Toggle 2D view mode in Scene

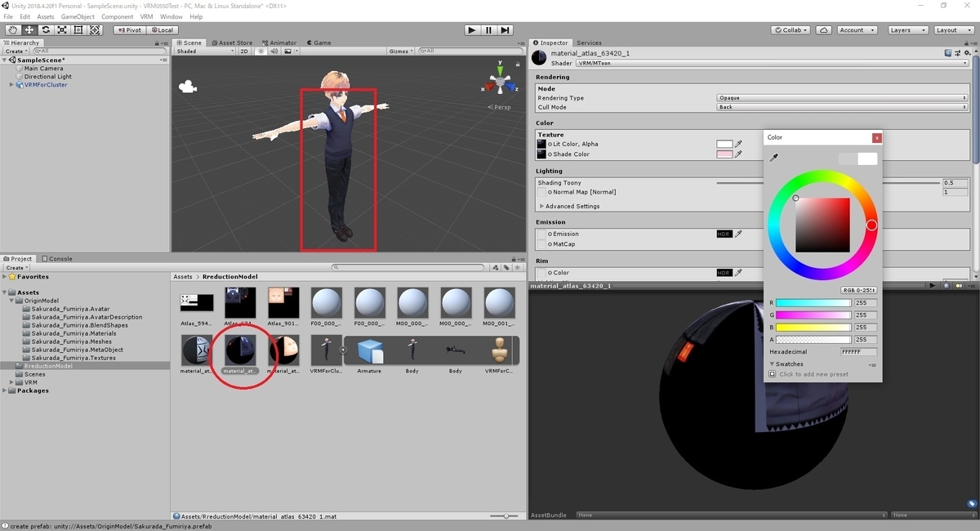tap(243, 51)
